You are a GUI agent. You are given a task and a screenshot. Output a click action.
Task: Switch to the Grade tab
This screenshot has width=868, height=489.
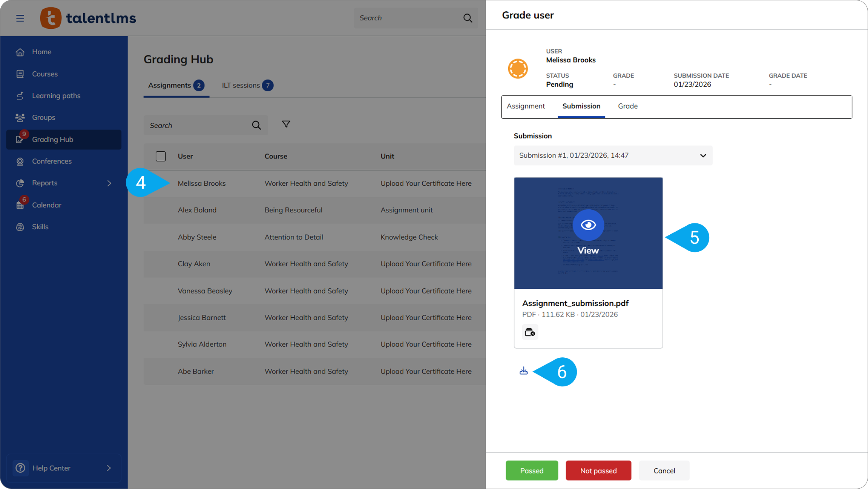627,106
